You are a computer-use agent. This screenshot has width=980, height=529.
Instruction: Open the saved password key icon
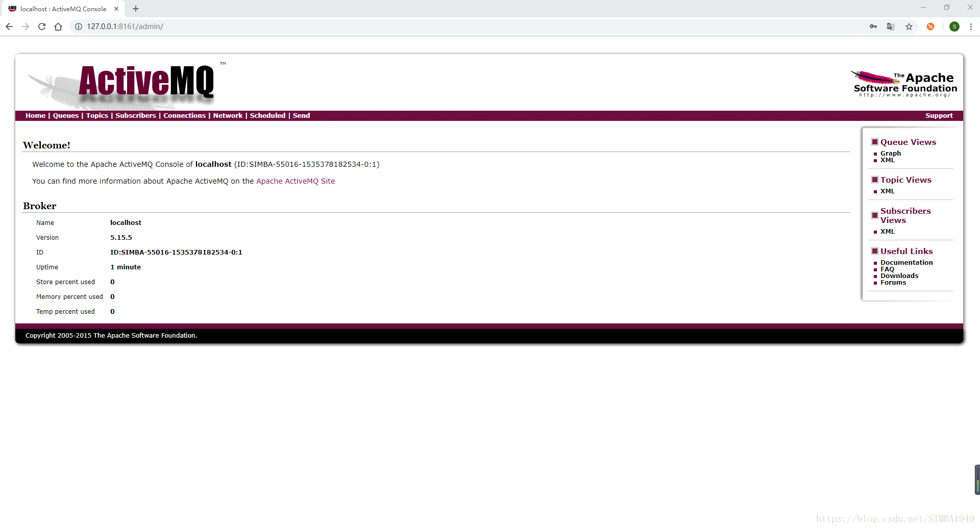[x=873, y=27]
